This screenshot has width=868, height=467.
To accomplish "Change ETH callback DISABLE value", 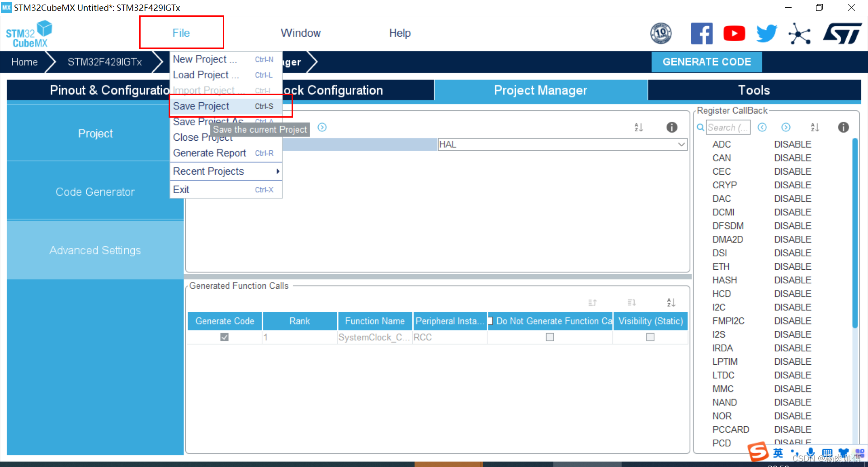I will pos(793,267).
